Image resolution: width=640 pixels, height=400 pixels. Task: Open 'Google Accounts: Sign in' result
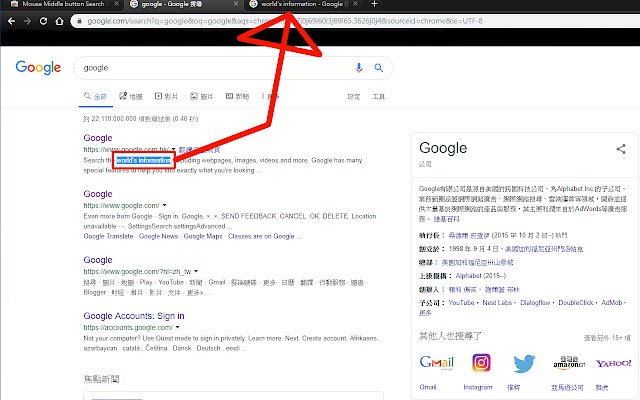(134, 316)
